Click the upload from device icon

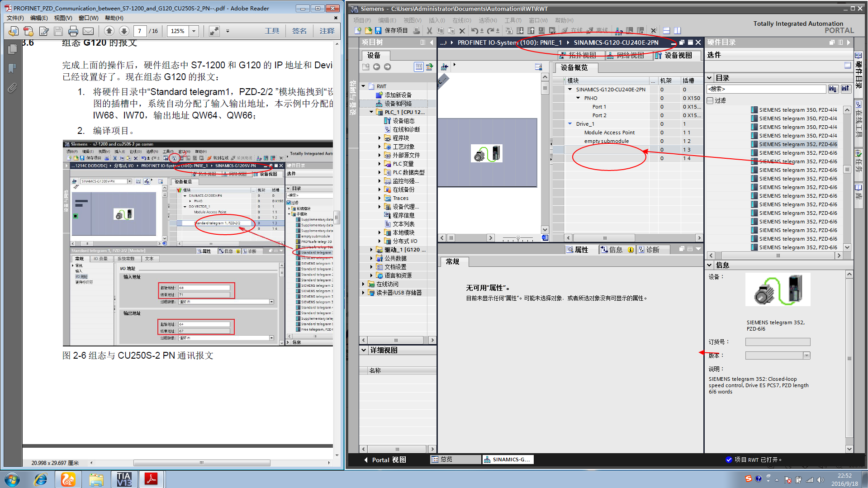coord(531,30)
